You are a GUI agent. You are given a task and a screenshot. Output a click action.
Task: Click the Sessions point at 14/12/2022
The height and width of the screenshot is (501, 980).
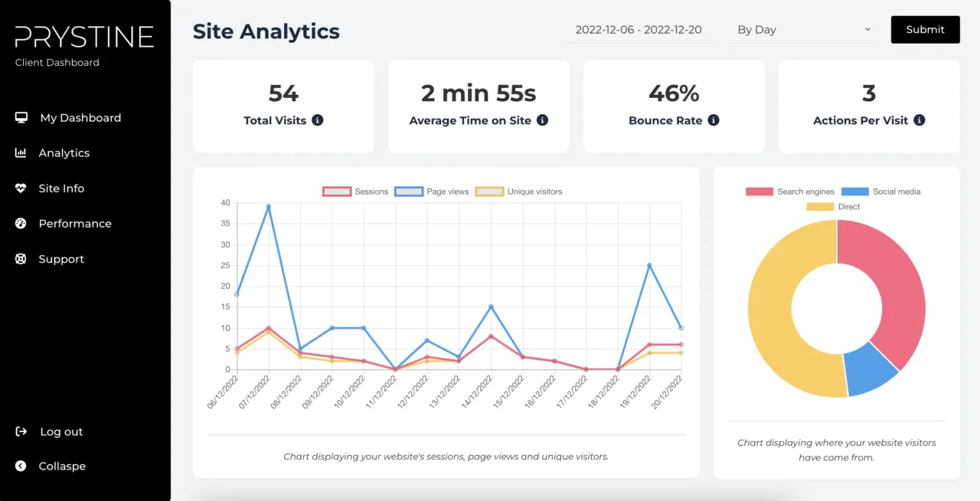(491, 336)
